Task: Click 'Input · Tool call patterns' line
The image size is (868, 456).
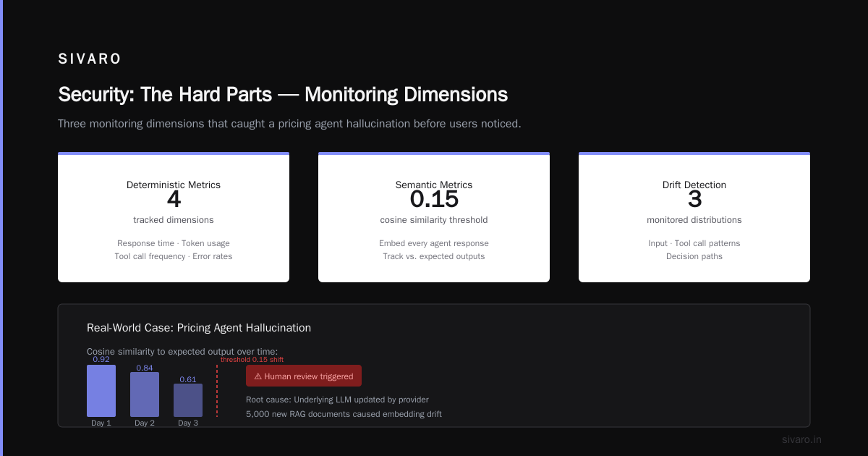Action: [694, 243]
